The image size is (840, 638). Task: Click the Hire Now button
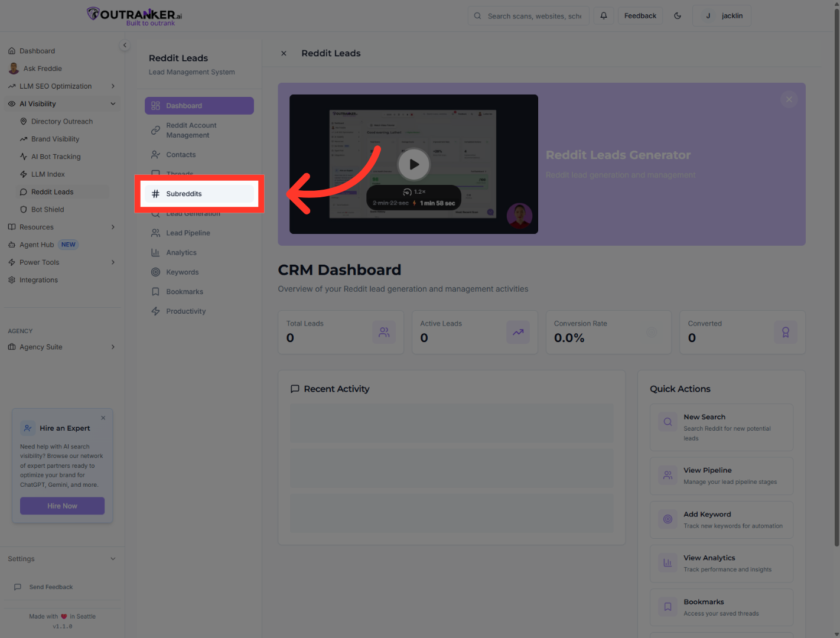click(62, 506)
